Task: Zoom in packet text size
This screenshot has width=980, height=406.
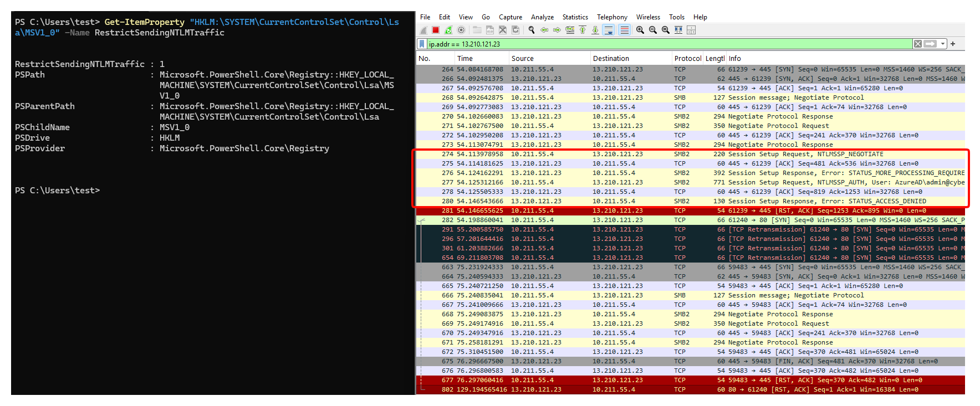Action: pos(640,30)
